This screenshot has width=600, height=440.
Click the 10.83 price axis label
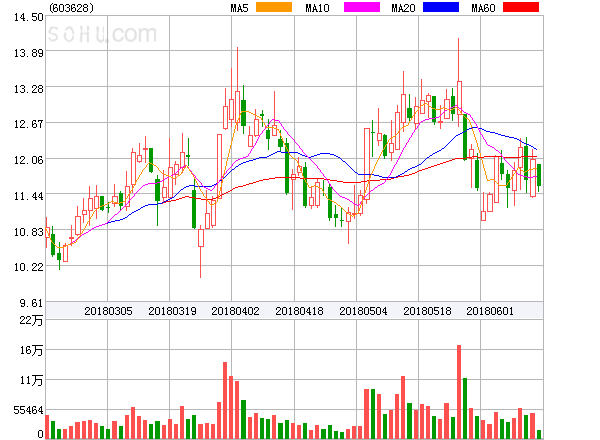pyautogui.click(x=29, y=232)
